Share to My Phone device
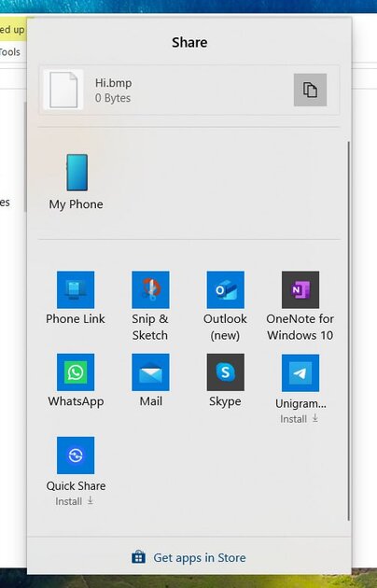 coord(77,182)
